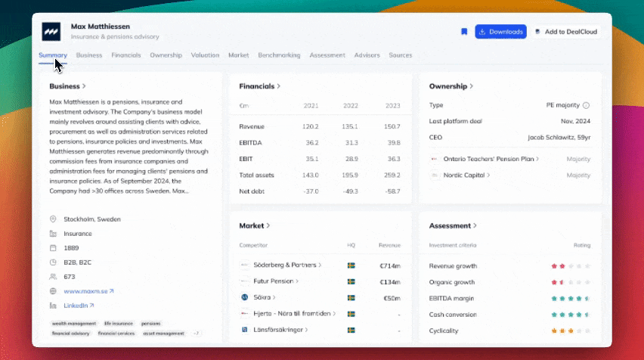
Task: Click the info icon next to PE majority
Action: [x=586, y=105]
